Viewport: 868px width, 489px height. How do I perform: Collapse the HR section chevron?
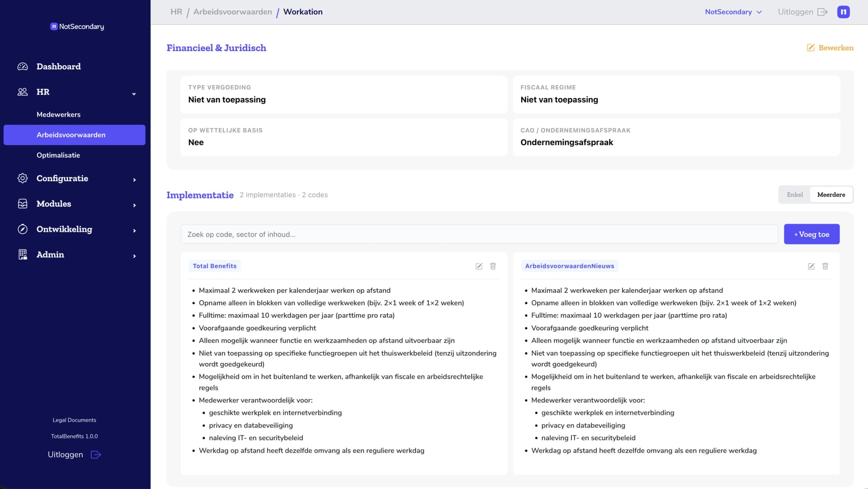[x=134, y=94]
